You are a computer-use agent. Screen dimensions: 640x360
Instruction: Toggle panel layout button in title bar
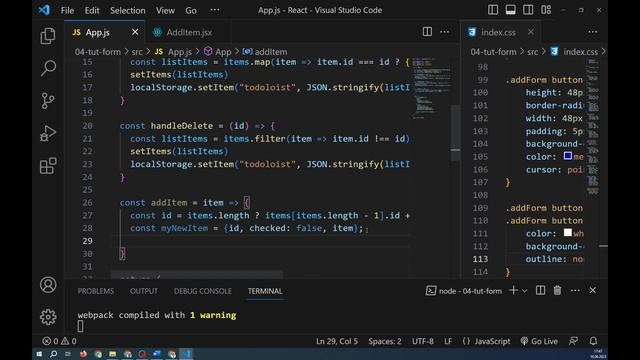tap(510, 10)
